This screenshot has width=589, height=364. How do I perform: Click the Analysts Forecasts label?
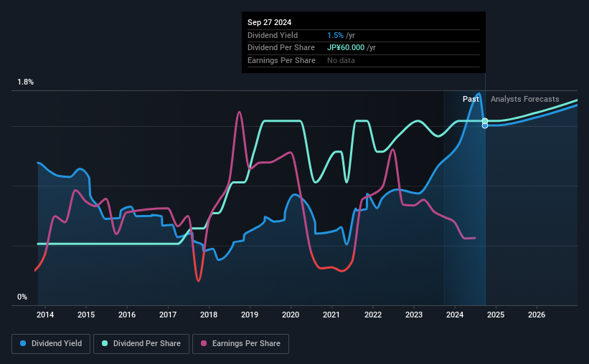(x=524, y=99)
